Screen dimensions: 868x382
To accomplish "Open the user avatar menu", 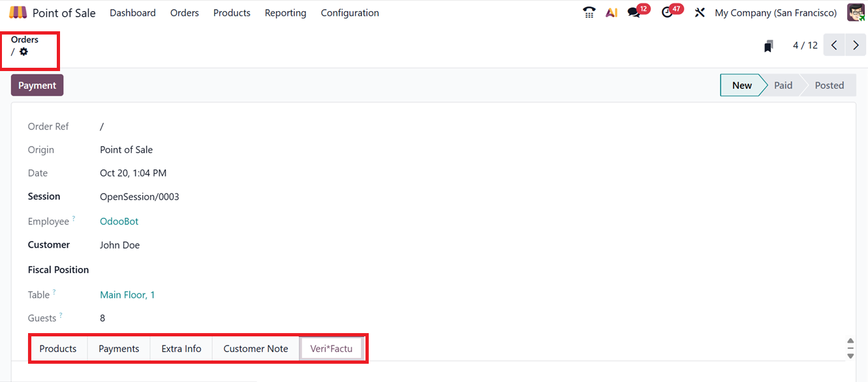I will (x=856, y=12).
